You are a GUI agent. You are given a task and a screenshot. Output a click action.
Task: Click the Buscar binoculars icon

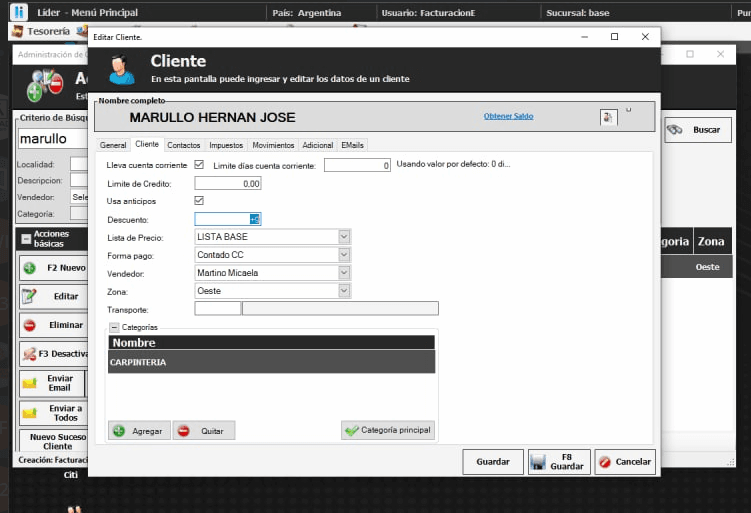(x=675, y=130)
